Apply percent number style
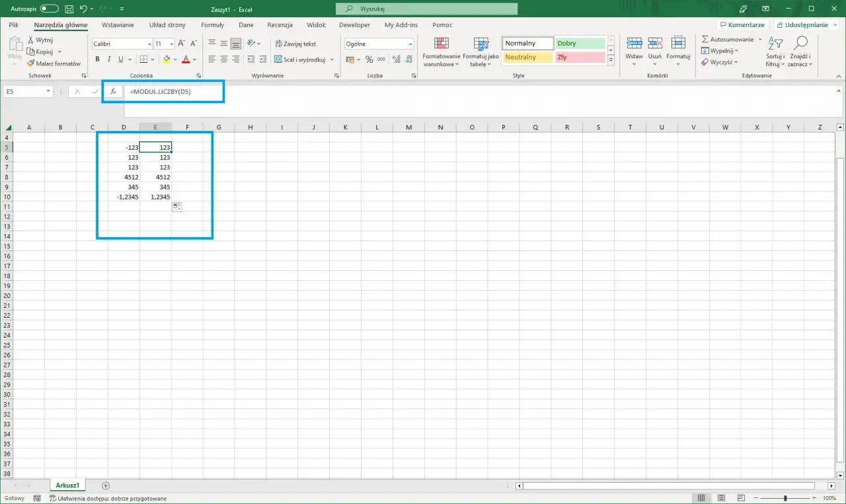Screen dimensions: 846x504 tap(369, 59)
